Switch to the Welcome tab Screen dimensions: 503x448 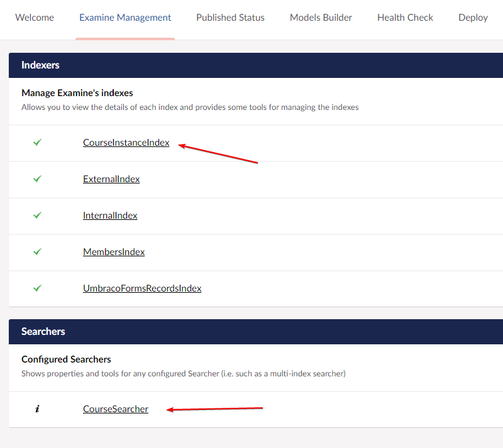[35, 18]
